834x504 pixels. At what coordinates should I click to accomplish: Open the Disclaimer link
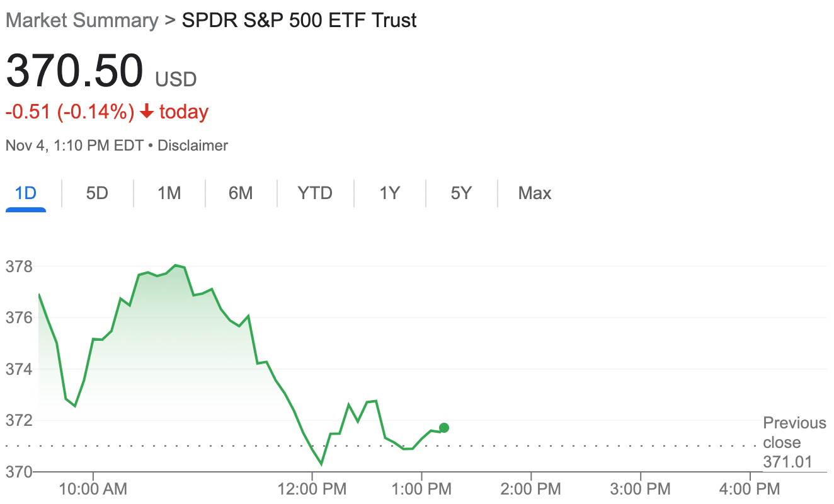(193, 146)
